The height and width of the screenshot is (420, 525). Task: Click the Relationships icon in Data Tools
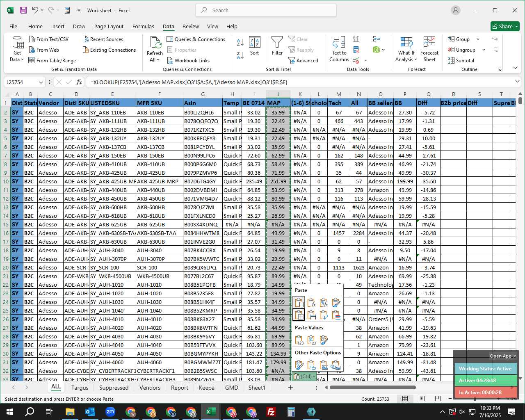pos(377,39)
